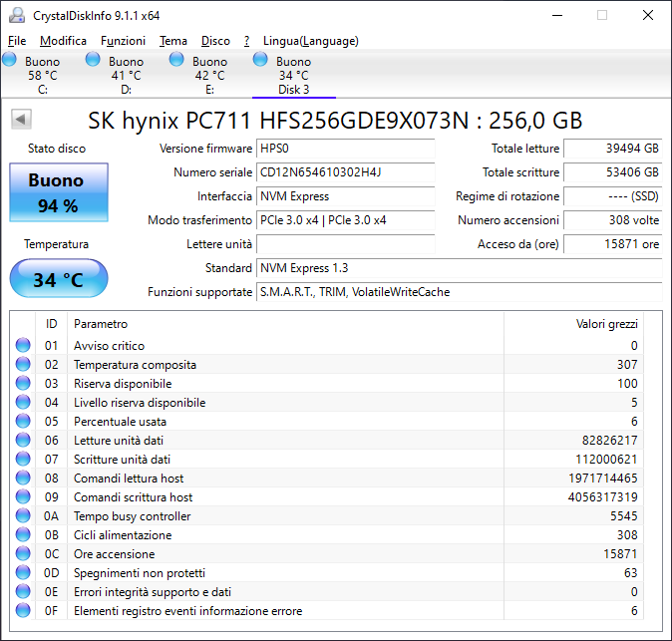Image resolution: width=672 pixels, height=641 pixels.
Task: Click the Acceso da value 15871 ore
Action: pos(613,244)
